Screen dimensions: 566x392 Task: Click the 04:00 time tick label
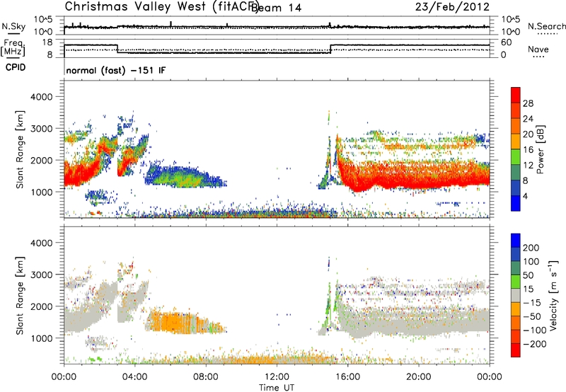[134, 377]
